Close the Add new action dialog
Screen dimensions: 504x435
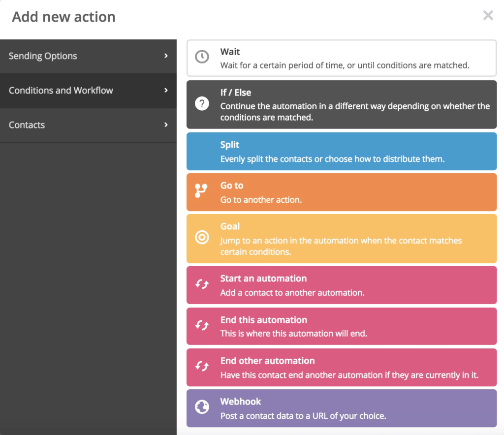(488, 16)
